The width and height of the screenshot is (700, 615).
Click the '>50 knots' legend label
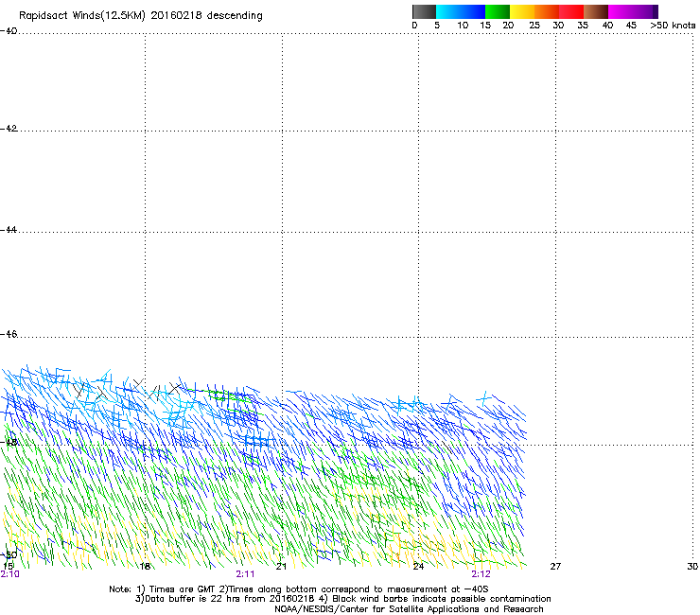coord(673,26)
